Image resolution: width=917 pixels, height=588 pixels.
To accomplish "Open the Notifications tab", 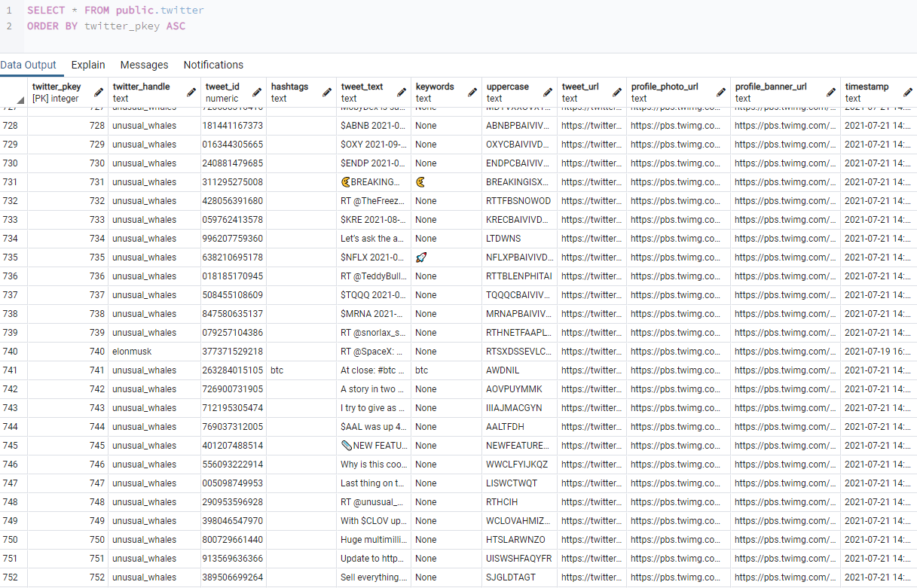I will [x=213, y=65].
